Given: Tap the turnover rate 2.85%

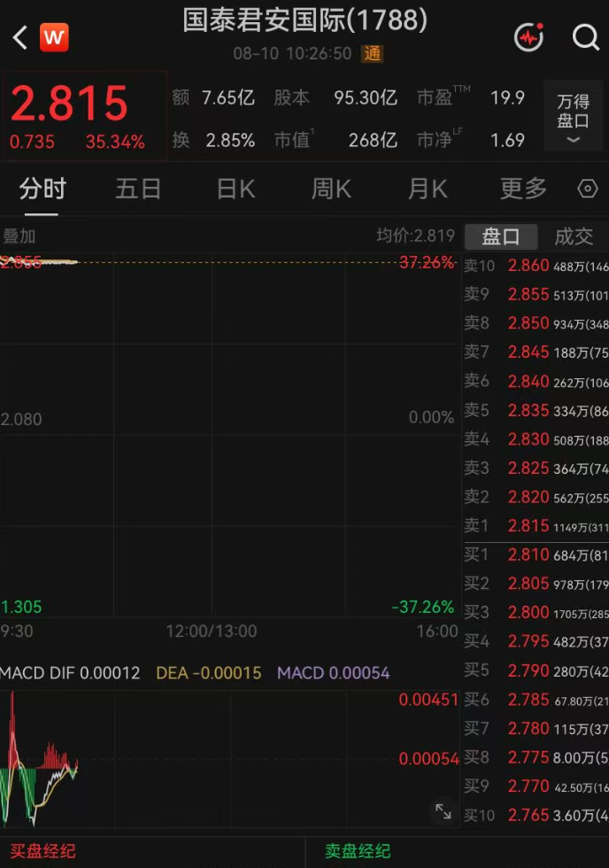Looking at the screenshot, I should coord(230,140).
